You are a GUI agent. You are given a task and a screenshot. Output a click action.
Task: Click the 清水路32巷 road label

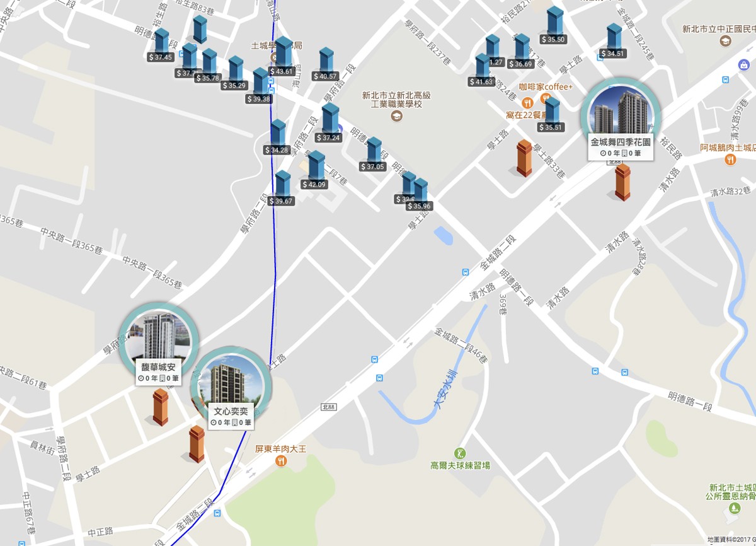click(x=731, y=191)
